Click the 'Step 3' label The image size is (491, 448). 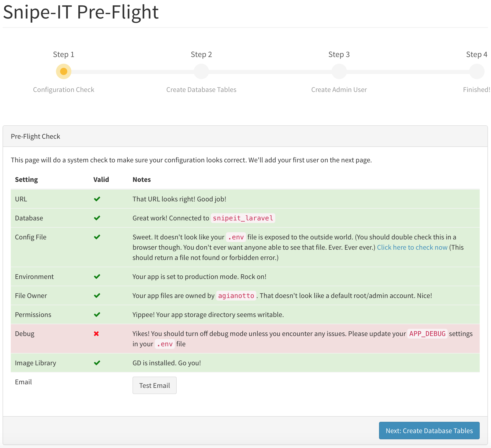tap(339, 54)
